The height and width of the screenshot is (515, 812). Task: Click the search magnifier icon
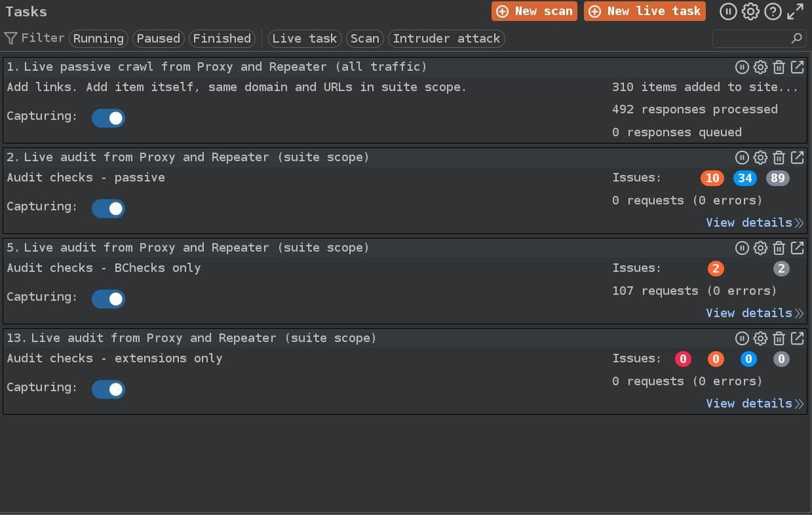point(796,39)
